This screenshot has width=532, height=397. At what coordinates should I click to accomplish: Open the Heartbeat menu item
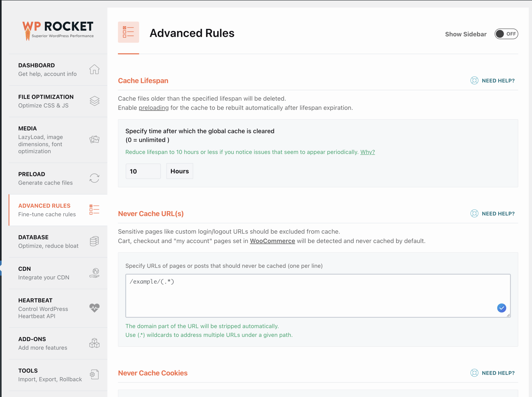(58, 308)
